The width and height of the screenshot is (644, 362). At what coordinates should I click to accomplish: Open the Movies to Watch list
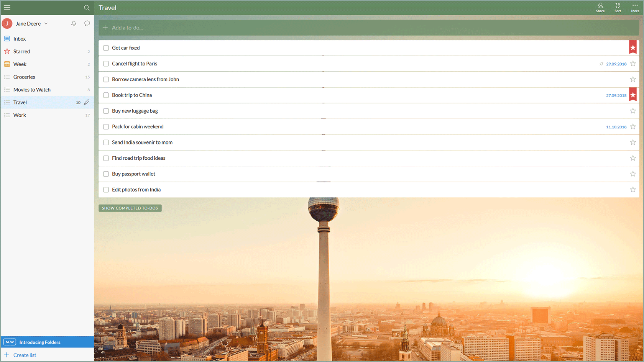click(32, 89)
